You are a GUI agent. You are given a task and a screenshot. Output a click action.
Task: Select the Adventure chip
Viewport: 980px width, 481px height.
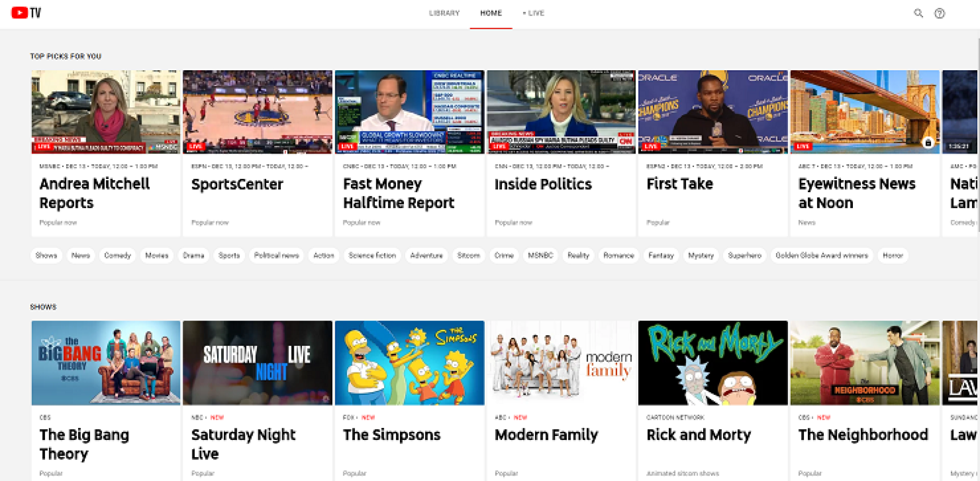point(426,255)
